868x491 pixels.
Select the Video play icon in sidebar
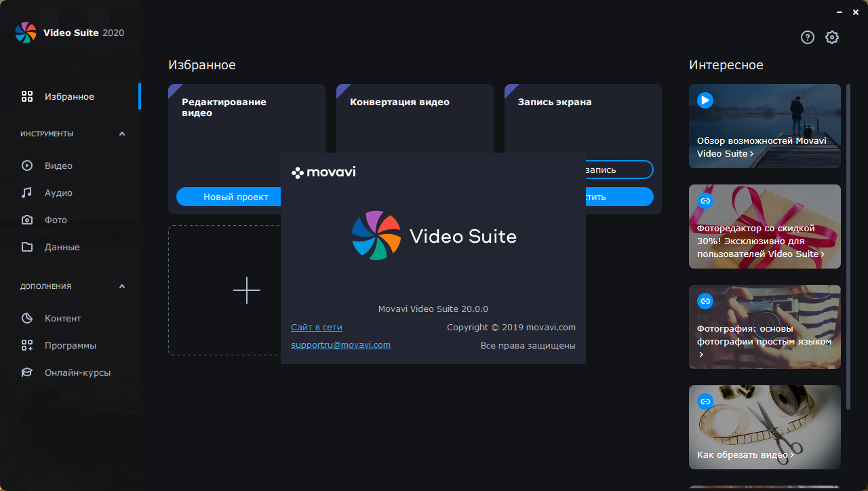27,165
